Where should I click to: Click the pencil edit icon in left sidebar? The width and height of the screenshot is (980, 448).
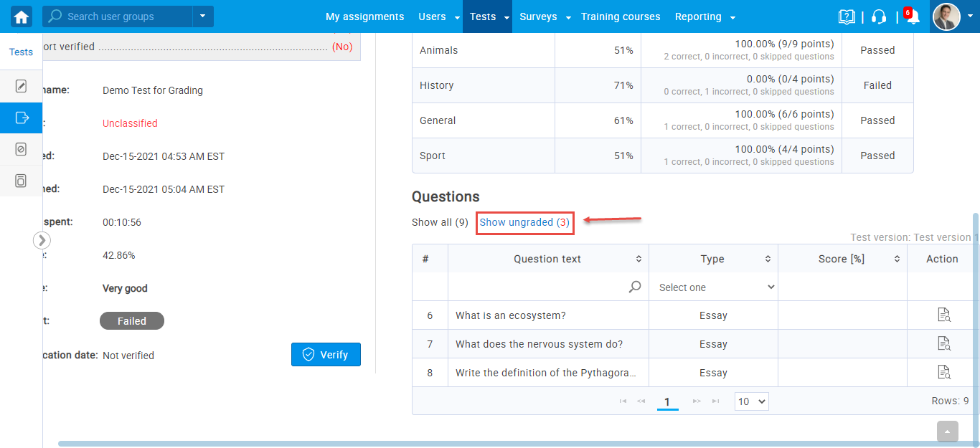click(x=22, y=87)
